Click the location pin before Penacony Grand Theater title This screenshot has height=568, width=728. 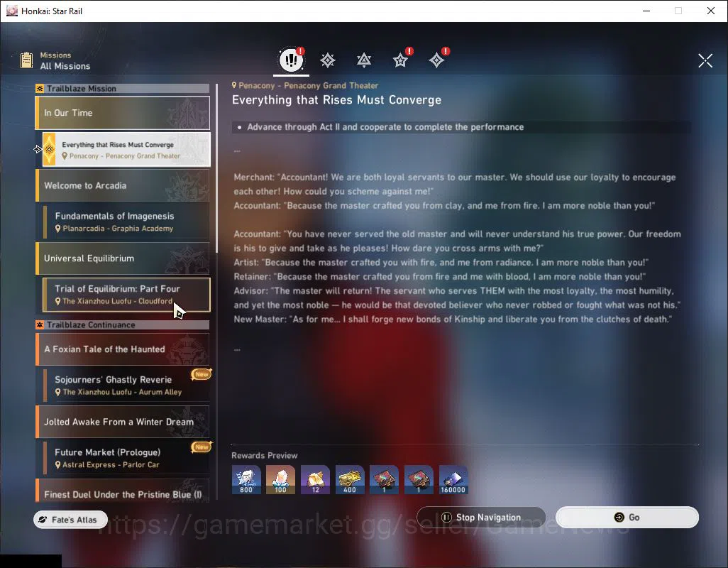coord(234,85)
